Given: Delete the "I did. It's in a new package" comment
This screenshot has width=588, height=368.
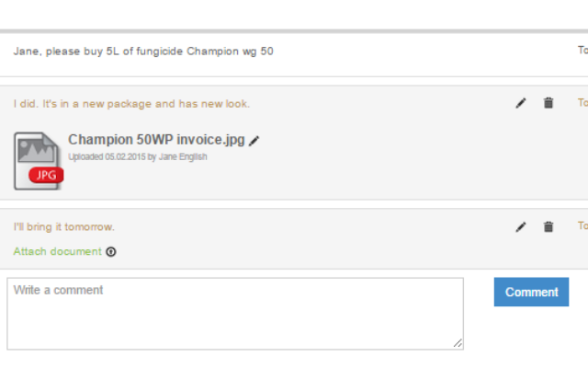Looking at the screenshot, I should tap(548, 103).
